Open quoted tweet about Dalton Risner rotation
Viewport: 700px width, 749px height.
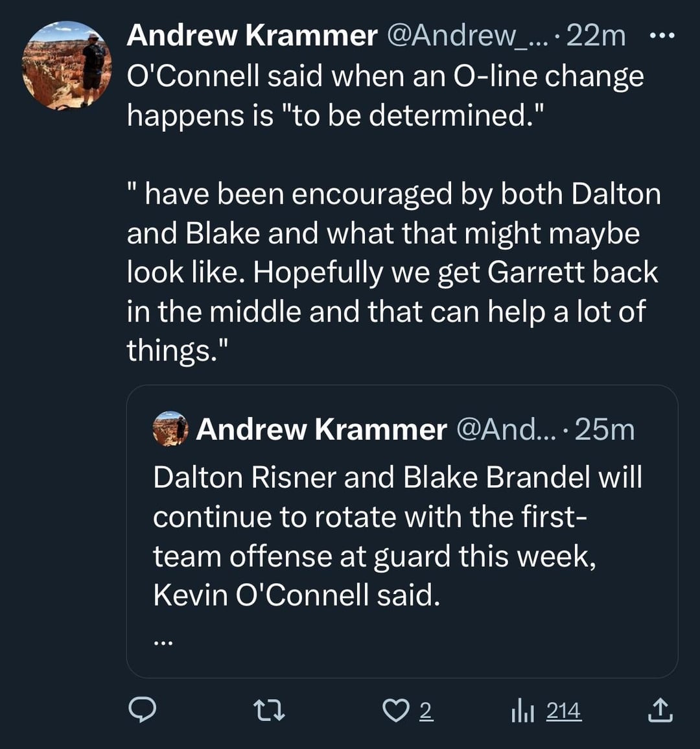pos(397,536)
